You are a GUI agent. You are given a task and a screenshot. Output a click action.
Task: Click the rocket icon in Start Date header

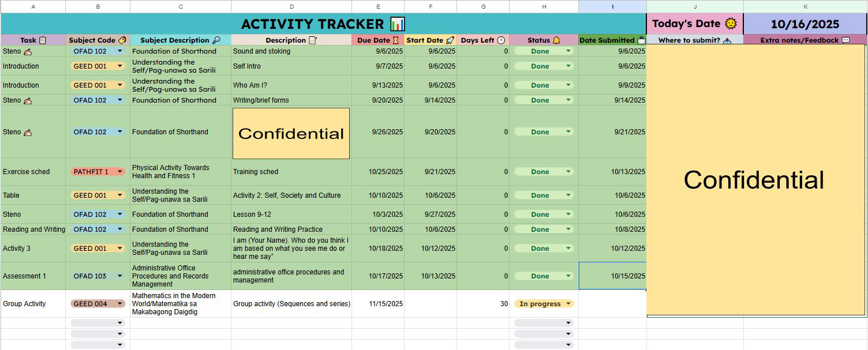pos(450,40)
